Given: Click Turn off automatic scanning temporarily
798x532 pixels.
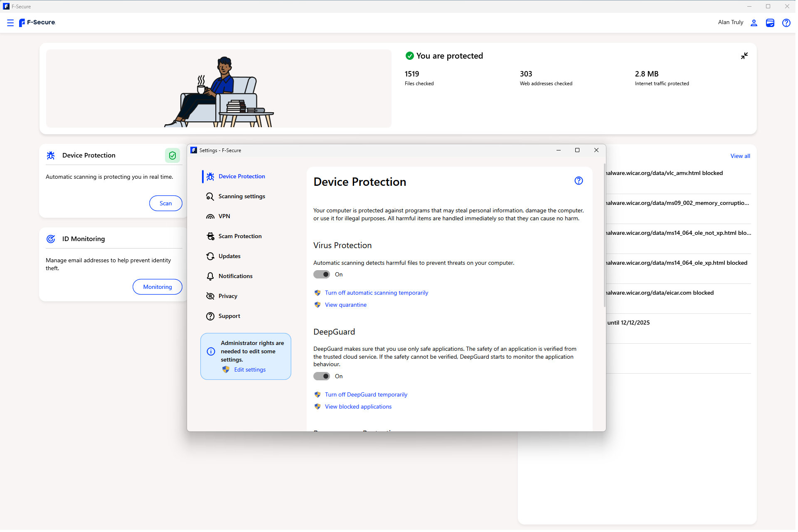Looking at the screenshot, I should click(376, 293).
